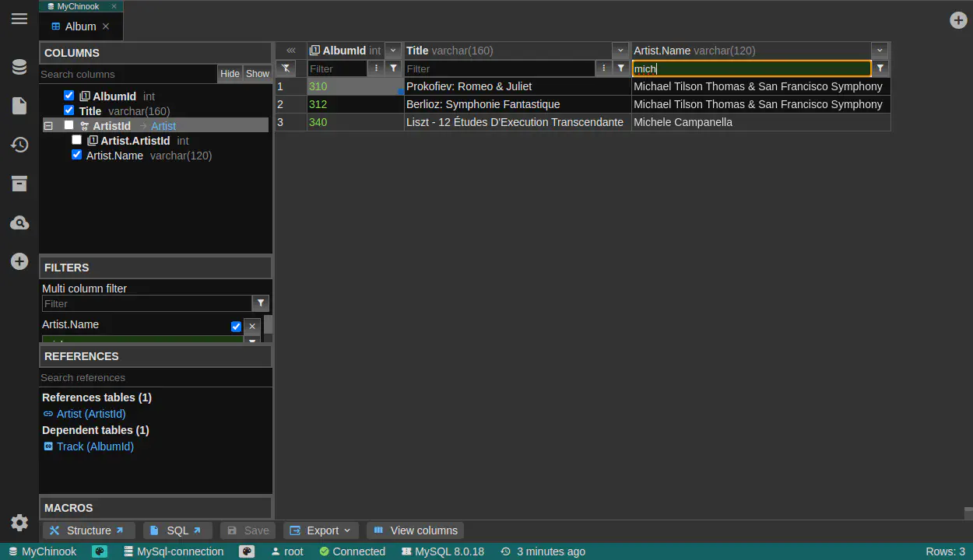Open settings gear in sidebar
Viewport: 973px width, 560px height.
pos(19,523)
